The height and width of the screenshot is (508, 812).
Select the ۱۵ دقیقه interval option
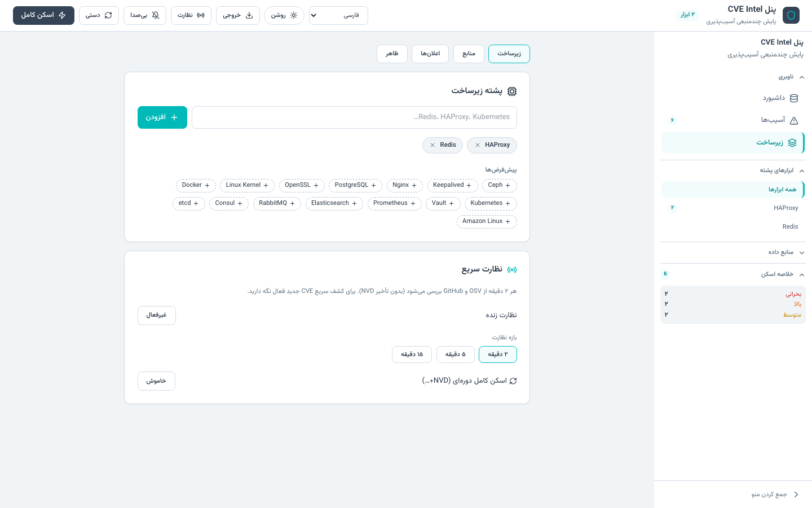point(412,354)
